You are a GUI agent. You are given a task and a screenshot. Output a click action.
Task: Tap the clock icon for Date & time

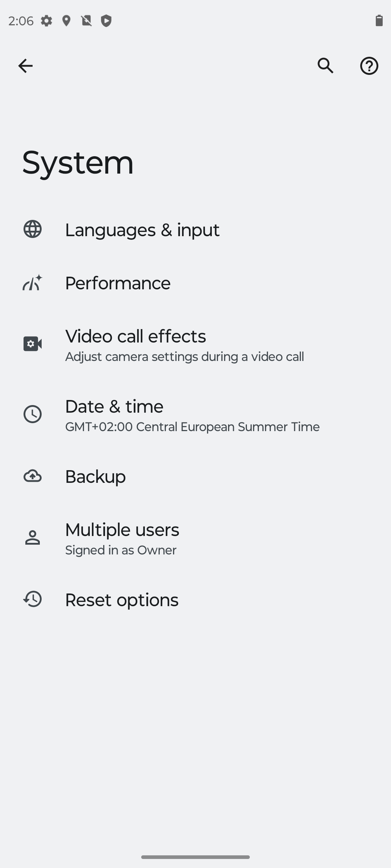(33, 414)
